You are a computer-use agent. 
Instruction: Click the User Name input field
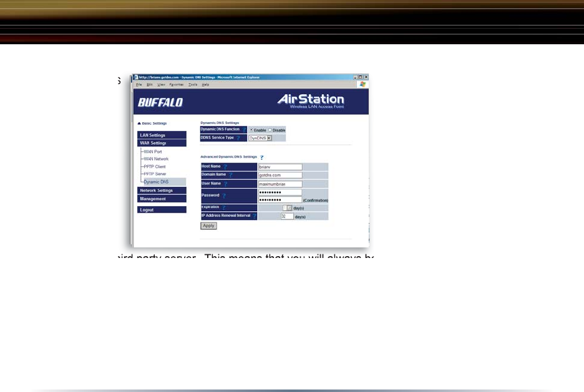[x=280, y=184]
